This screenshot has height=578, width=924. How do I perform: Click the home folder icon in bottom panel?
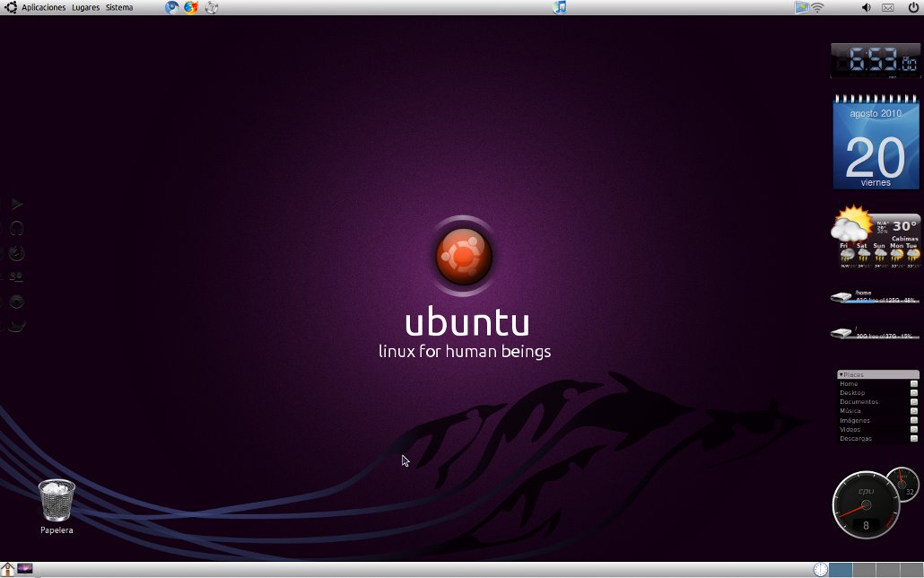point(8,569)
